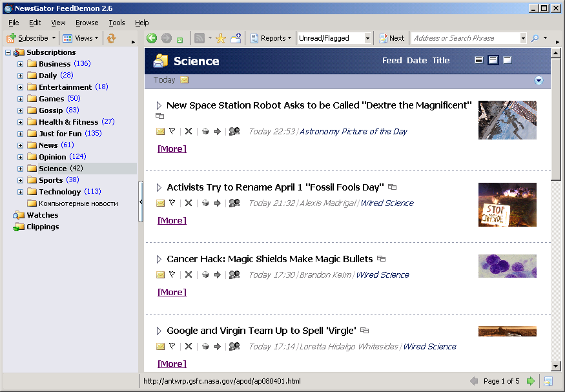The image size is (565, 392).
Task: Expand the Dextre robot article triangle
Action: pos(159,105)
